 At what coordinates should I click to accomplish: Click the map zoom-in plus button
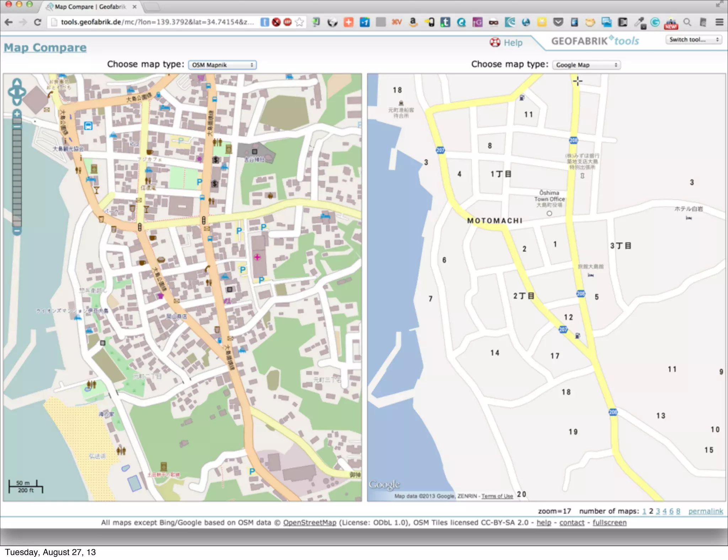[17, 114]
